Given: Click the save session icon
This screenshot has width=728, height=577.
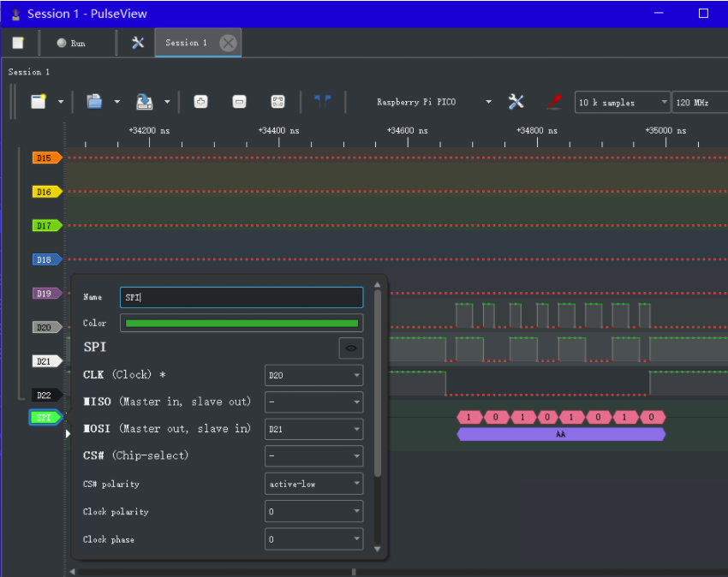Looking at the screenshot, I should tap(145, 102).
